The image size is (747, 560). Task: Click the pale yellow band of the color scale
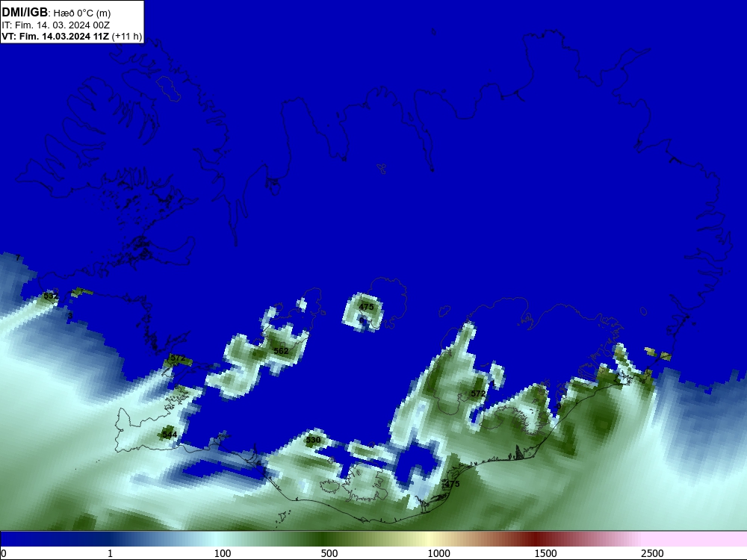429,539
